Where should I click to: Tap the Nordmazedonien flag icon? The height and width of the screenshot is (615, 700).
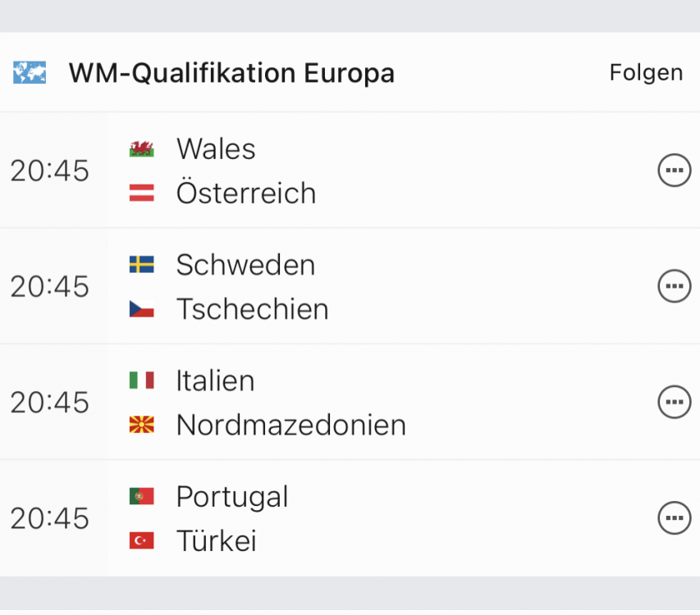pyautogui.click(x=141, y=425)
